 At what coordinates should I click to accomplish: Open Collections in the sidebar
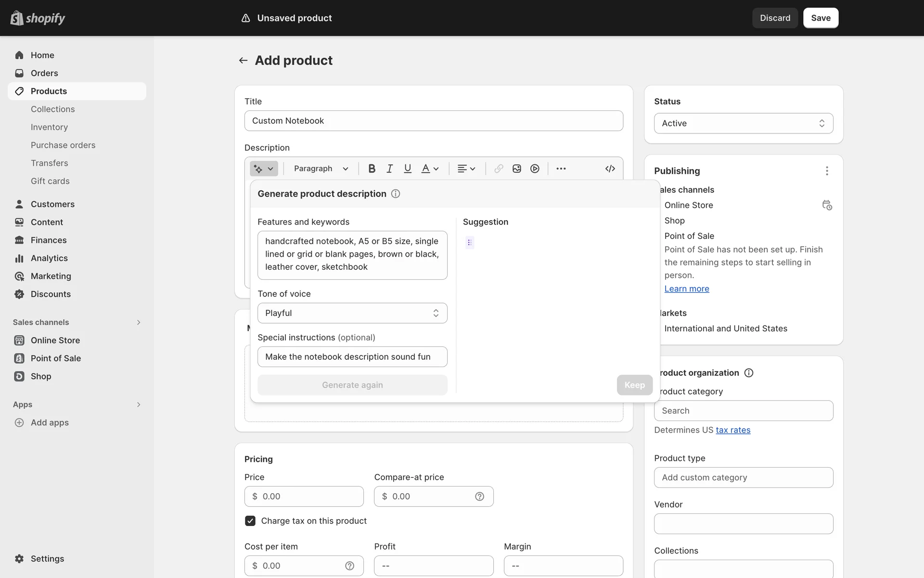[x=53, y=109]
